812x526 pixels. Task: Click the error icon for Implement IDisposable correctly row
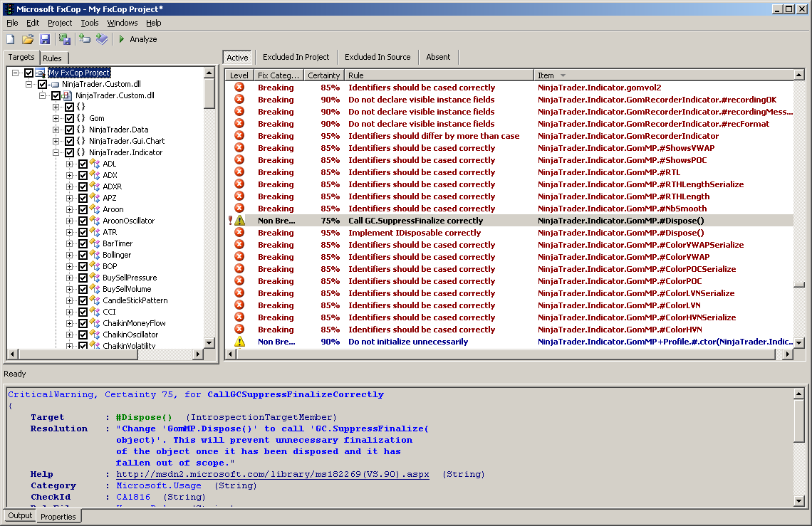239,233
